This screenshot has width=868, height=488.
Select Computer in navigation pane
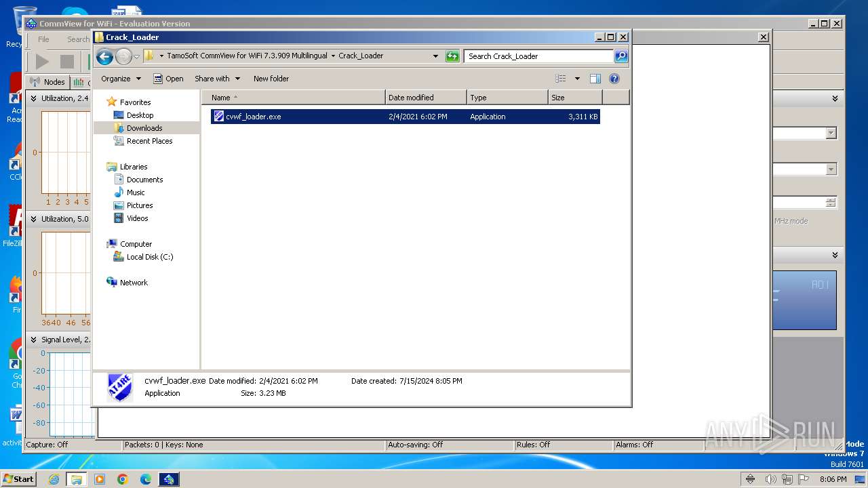[x=136, y=244]
